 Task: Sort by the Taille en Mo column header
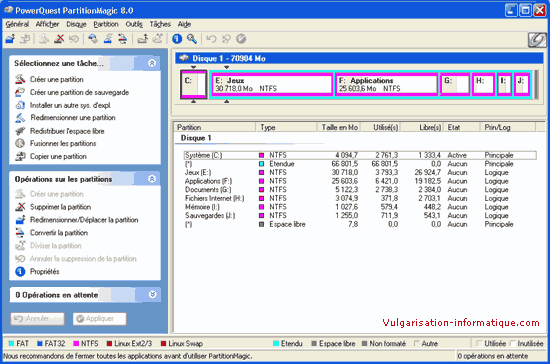point(339,127)
